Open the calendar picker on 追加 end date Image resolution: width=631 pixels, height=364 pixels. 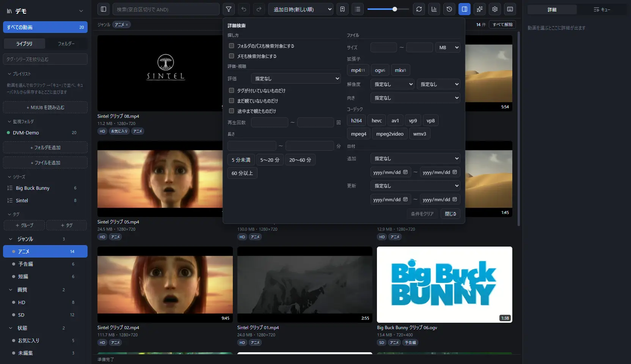[455, 172]
